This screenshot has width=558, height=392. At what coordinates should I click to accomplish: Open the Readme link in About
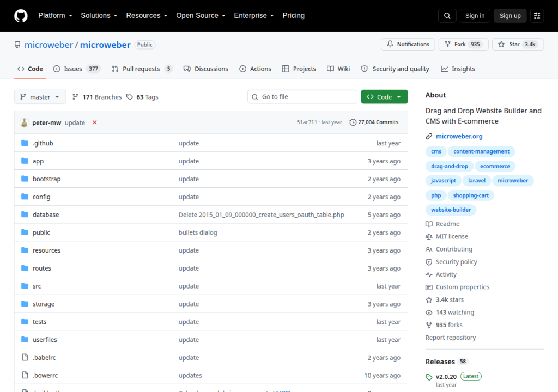tap(442, 224)
